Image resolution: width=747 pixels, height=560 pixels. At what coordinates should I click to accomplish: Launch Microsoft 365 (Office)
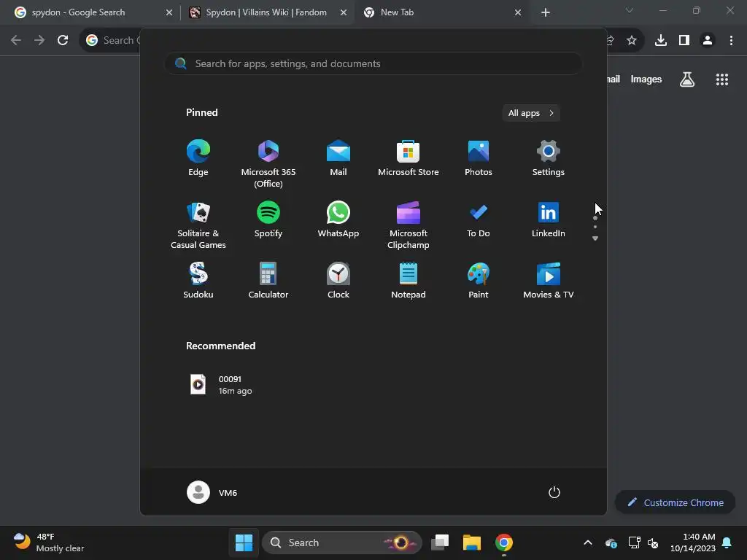(x=268, y=163)
